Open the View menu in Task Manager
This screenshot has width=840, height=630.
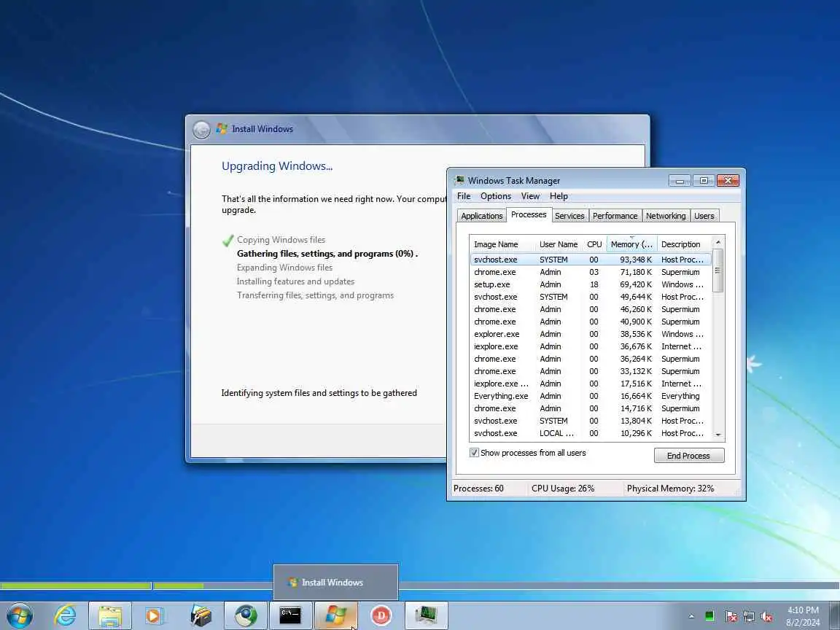coord(530,196)
